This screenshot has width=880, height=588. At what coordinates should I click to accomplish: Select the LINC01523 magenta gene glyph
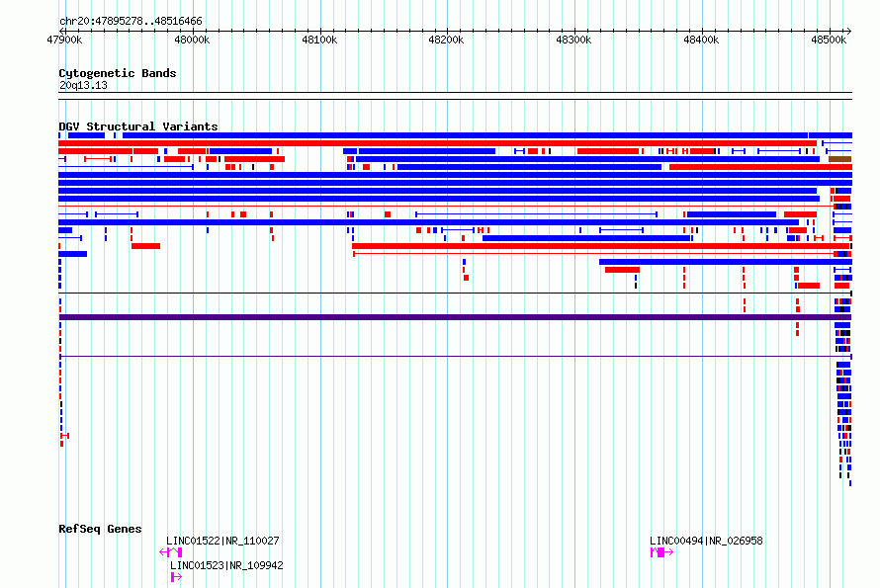pyautogui.click(x=176, y=577)
